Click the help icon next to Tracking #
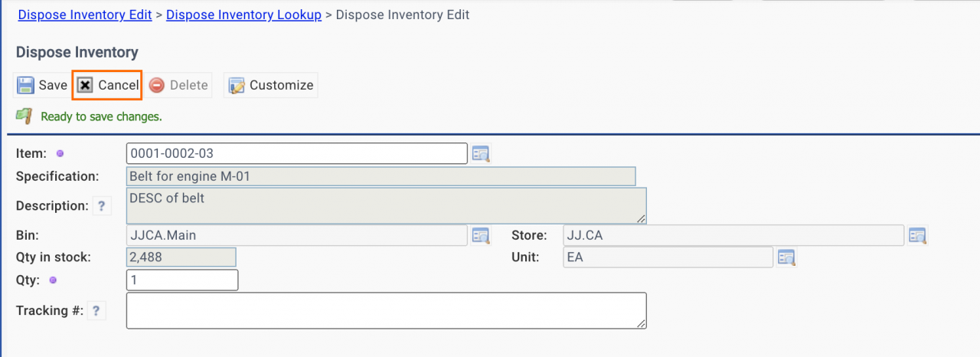This screenshot has width=980, height=357. [96, 310]
